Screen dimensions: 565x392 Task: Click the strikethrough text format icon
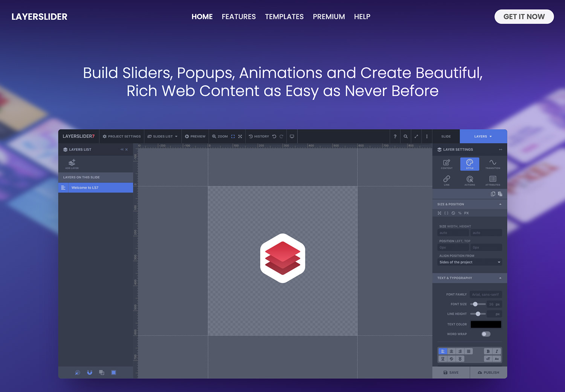tap(451, 359)
